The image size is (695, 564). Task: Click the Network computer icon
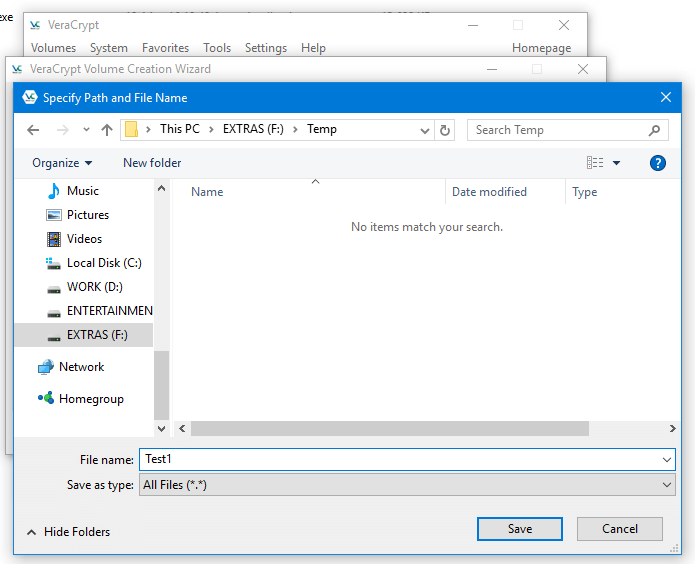click(46, 367)
